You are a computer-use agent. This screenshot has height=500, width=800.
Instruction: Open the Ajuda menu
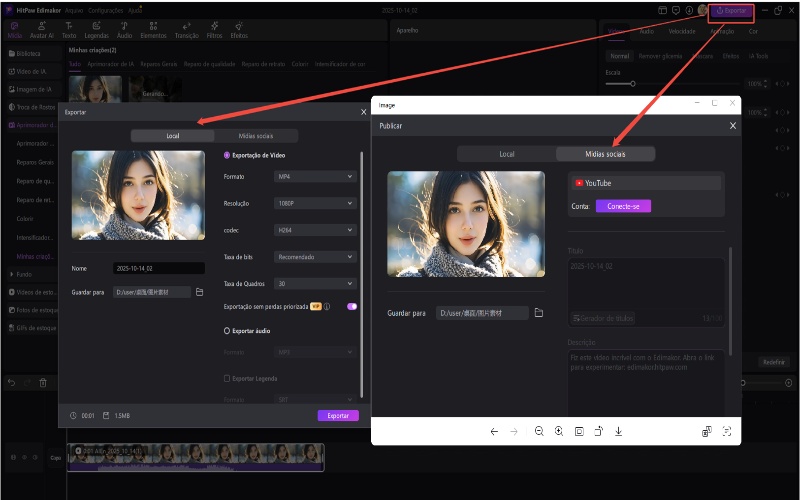tap(135, 10)
